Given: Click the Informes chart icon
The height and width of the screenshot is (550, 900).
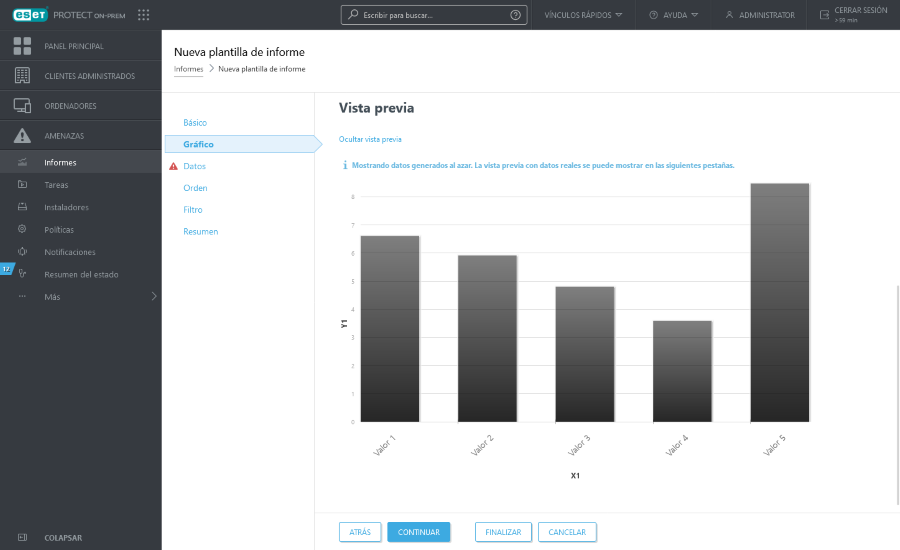Looking at the screenshot, I should [22, 162].
